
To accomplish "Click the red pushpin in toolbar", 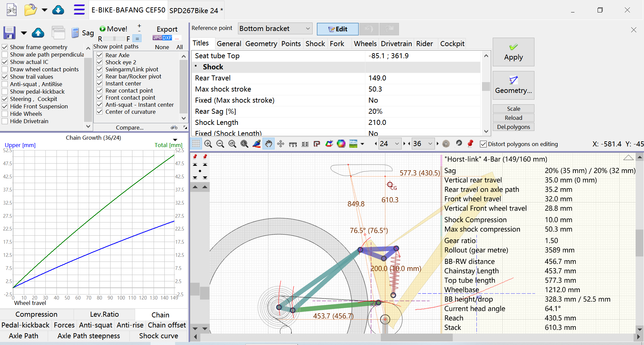I will tap(470, 144).
